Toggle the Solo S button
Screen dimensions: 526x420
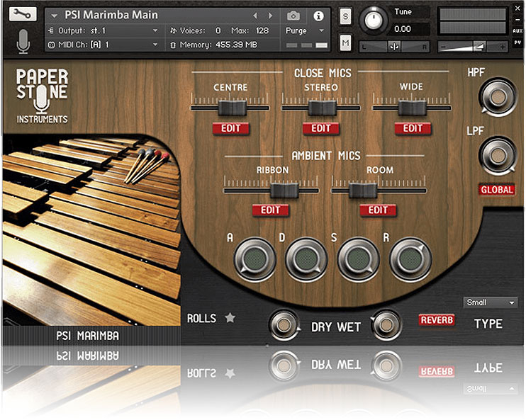345,16
